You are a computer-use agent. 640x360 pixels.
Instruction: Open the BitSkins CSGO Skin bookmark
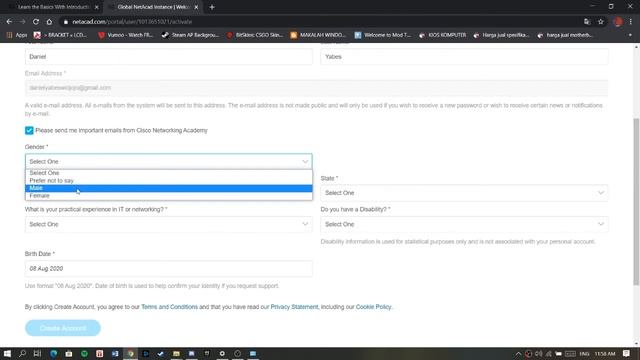click(x=255, y=35)
